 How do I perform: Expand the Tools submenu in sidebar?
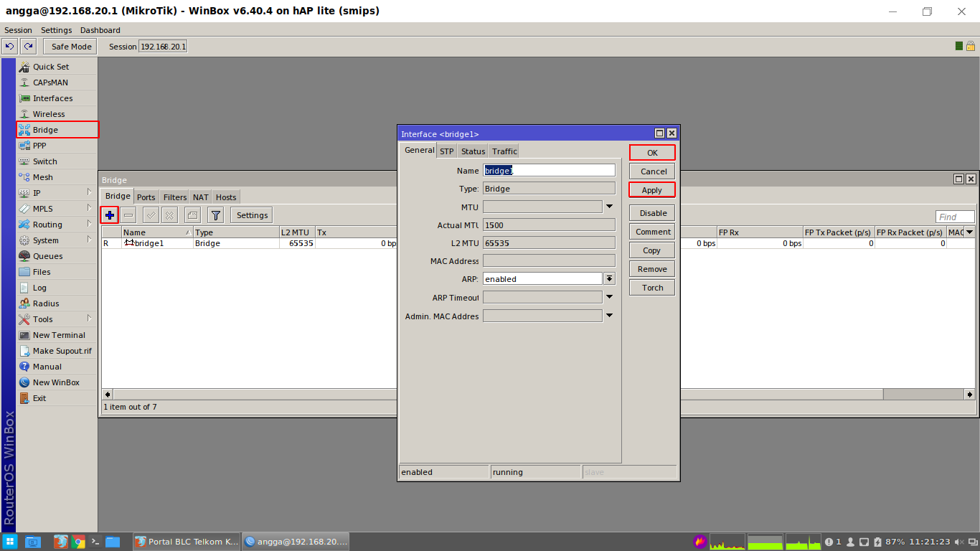[90, 319]
